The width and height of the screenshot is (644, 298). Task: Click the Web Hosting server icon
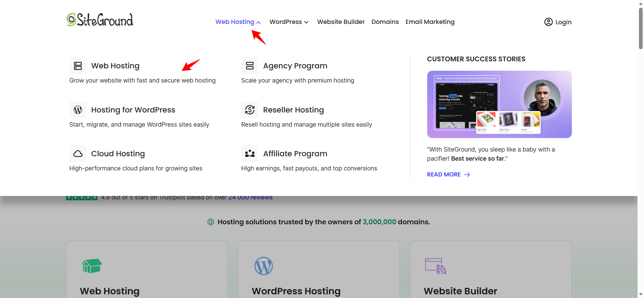[78, 66]
